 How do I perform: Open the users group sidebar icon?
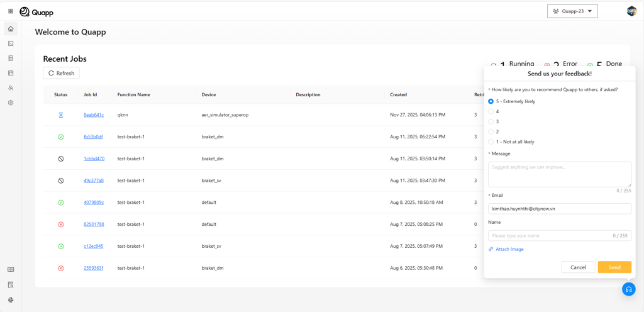[11, 88]
